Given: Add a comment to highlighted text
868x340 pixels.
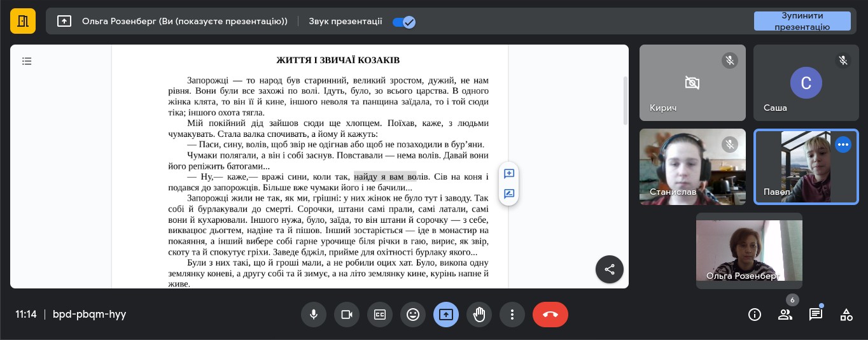Looking at the screenshot, I should coord(509,174).
